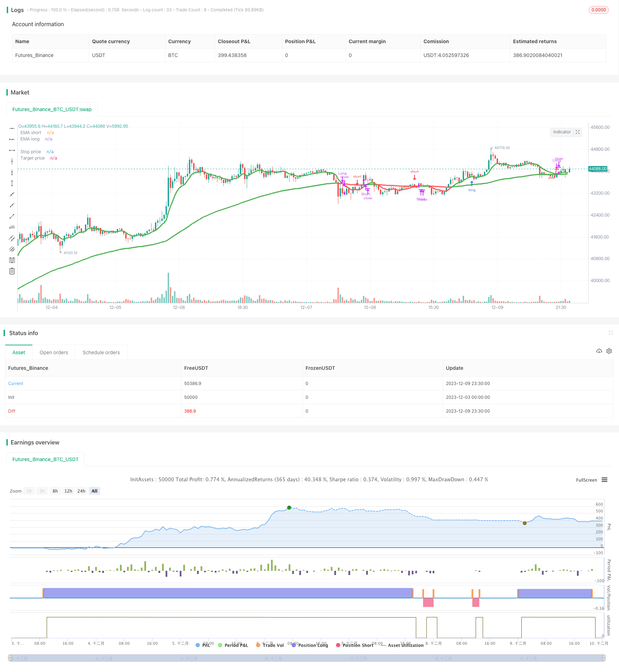Click the 44088.00 current price label

click(x=598, y=169)
